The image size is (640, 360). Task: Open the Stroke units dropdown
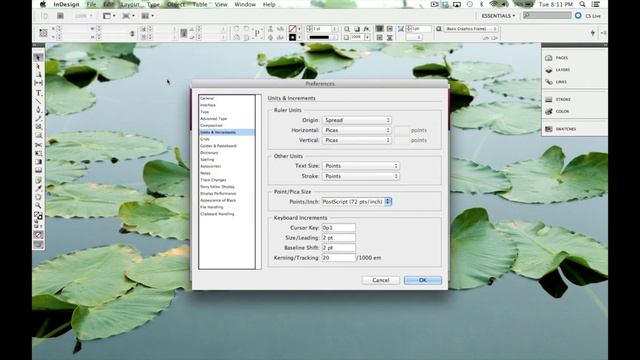point(361,176)
